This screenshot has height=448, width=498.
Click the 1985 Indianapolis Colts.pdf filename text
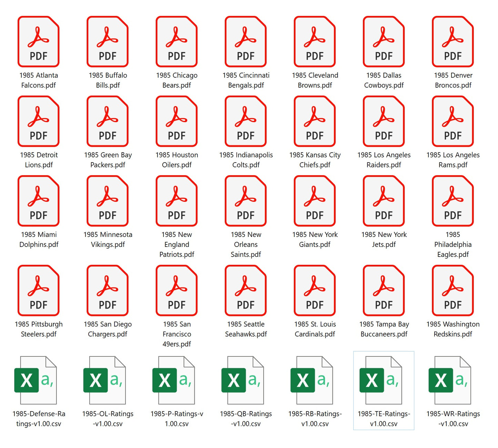coord(246,160)
